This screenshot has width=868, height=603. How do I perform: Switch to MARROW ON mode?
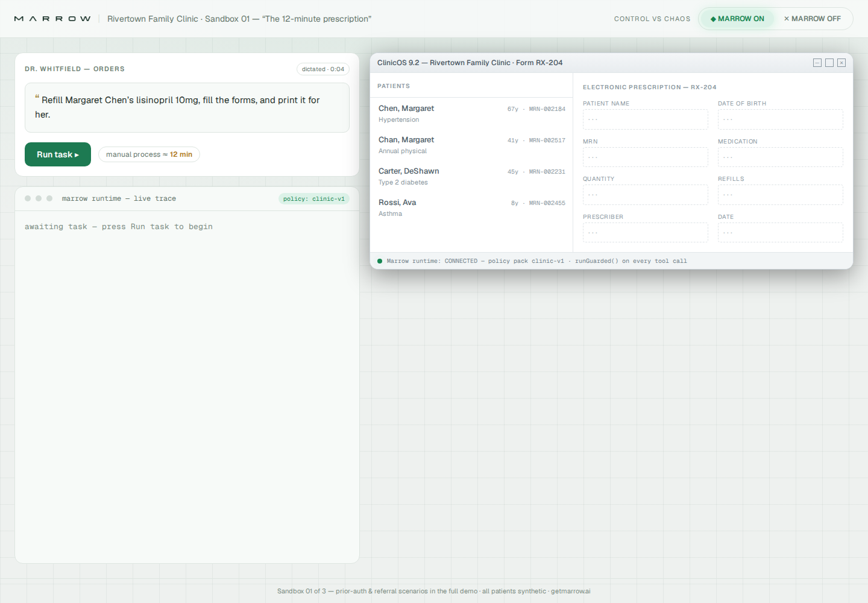tap(737, 19)
